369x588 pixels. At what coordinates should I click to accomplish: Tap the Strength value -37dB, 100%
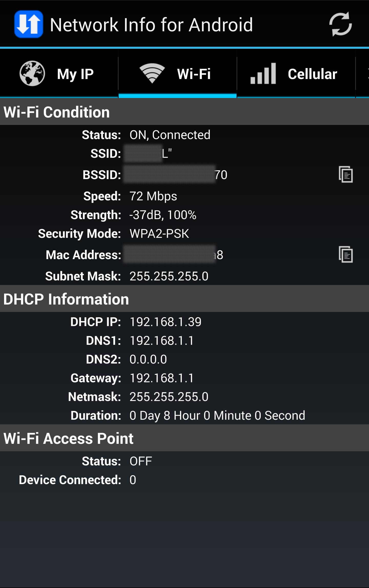coord(163,215)
